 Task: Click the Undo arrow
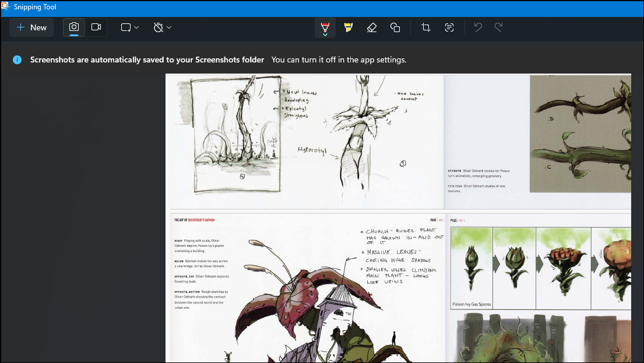click(478, 27)
